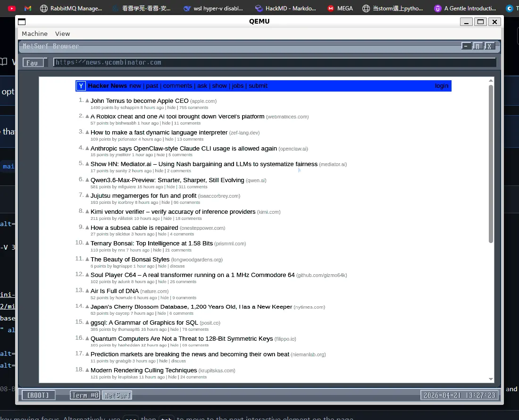Upvote the Qwen3.6-Max-Preview story
Viewport: 519px width, 420px height.
point(87,180)
